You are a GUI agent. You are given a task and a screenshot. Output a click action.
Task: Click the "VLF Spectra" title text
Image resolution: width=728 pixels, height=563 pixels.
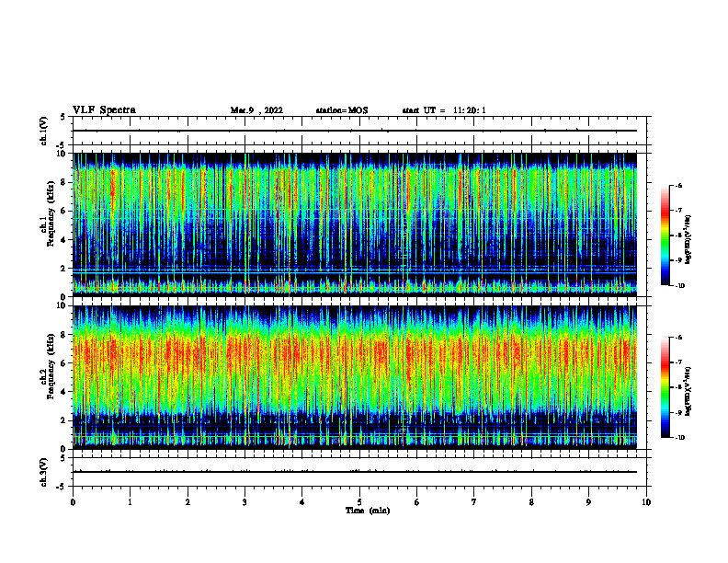point(104,110)
